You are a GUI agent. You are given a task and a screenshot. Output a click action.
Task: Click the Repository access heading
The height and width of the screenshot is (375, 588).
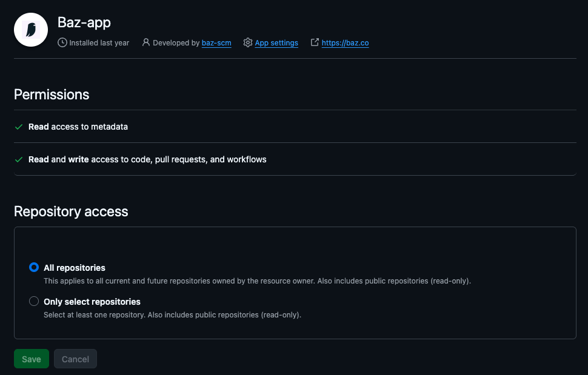tap(71, 211)
